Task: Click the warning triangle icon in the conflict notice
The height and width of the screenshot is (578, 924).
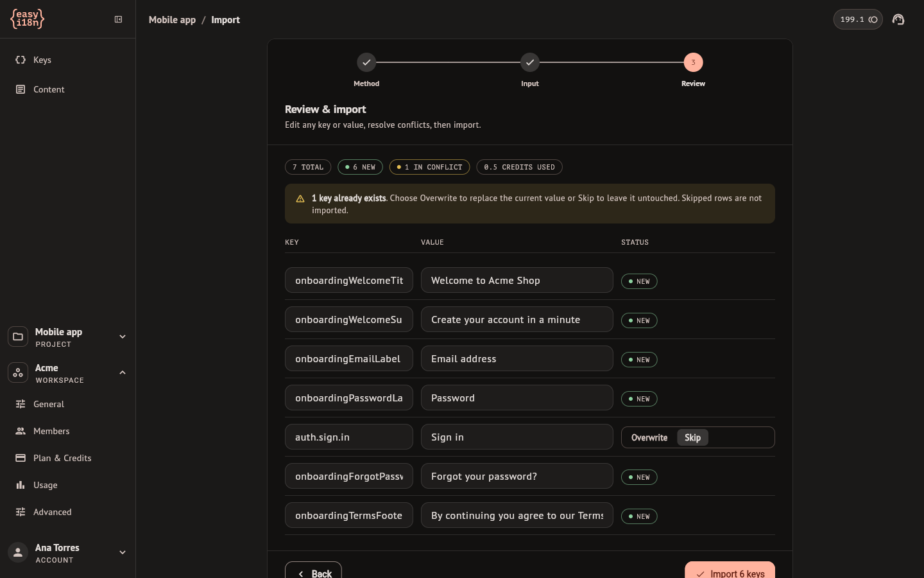Action: (300, 198)
